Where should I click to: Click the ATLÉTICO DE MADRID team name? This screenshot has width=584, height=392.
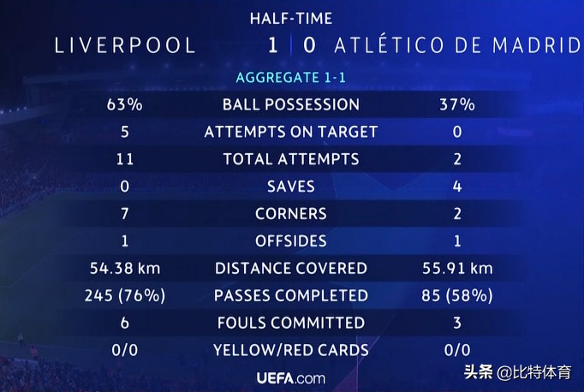tap(456, 45)
